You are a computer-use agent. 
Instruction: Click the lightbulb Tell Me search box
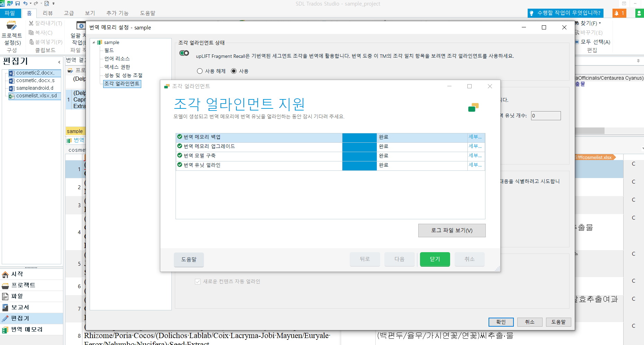tap(565, 13)
